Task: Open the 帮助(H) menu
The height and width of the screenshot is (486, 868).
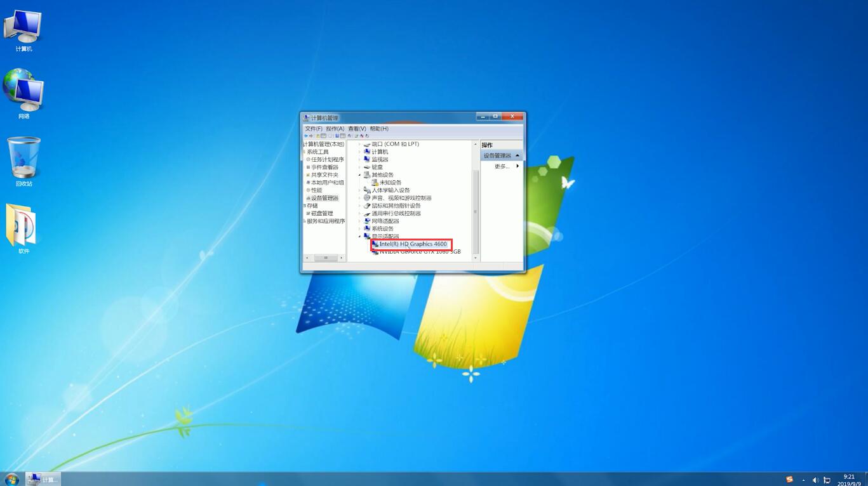Action: (x=379, y=129)
